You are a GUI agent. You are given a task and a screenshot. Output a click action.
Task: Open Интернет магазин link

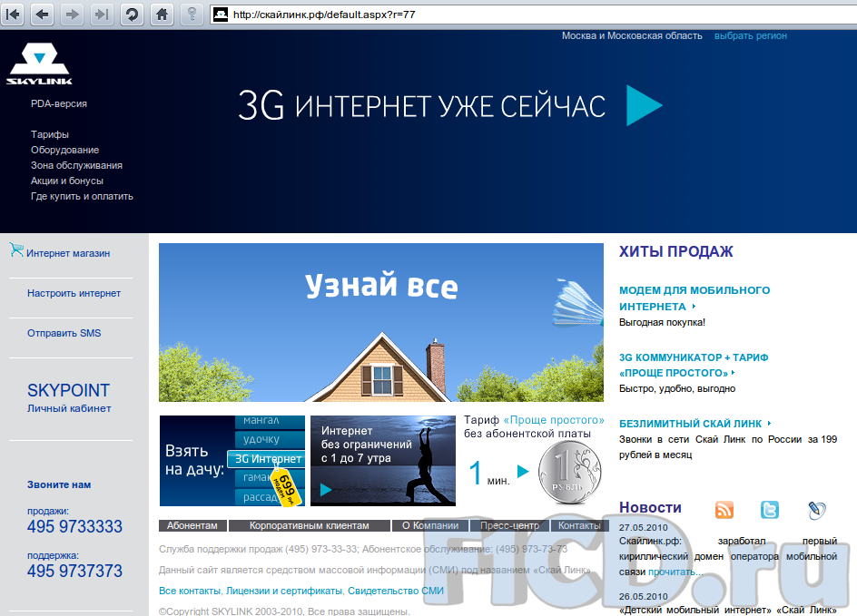tap(68, 253)
